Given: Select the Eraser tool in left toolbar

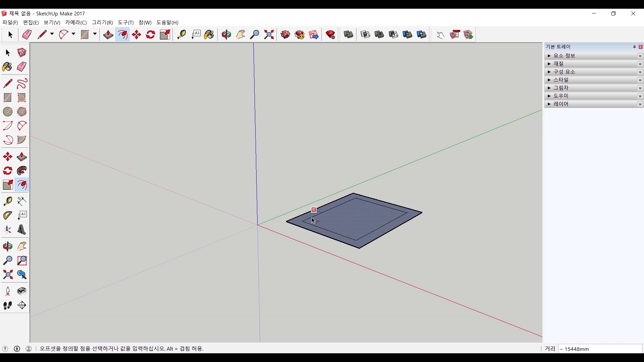Looking at the screenshot, I should (22, 67).
